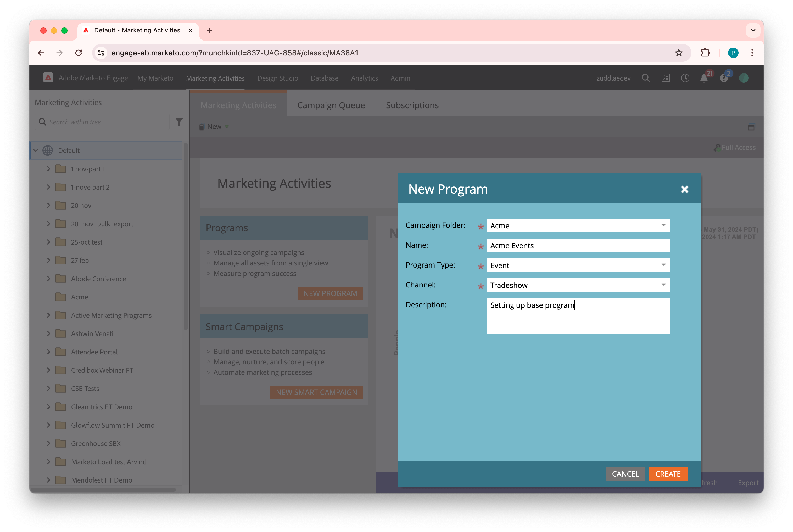This screenshot has width=793, height=532.
Task: Open browser extensions puzzle icon
Action: 705,53
